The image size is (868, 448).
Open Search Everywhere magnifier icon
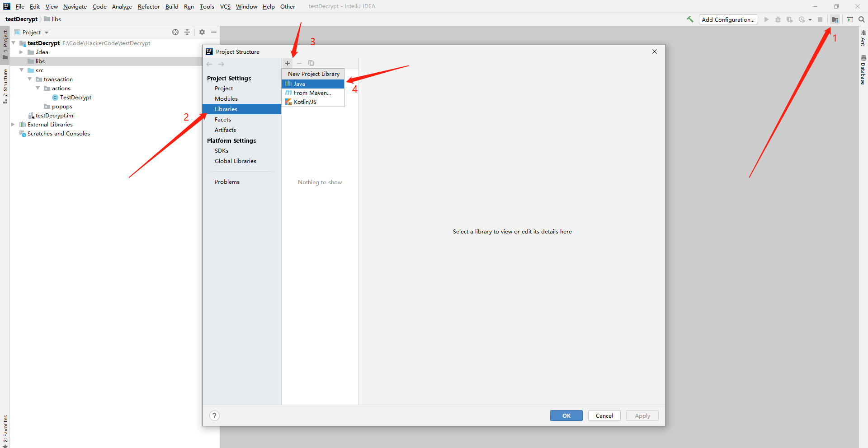(862, 19)
